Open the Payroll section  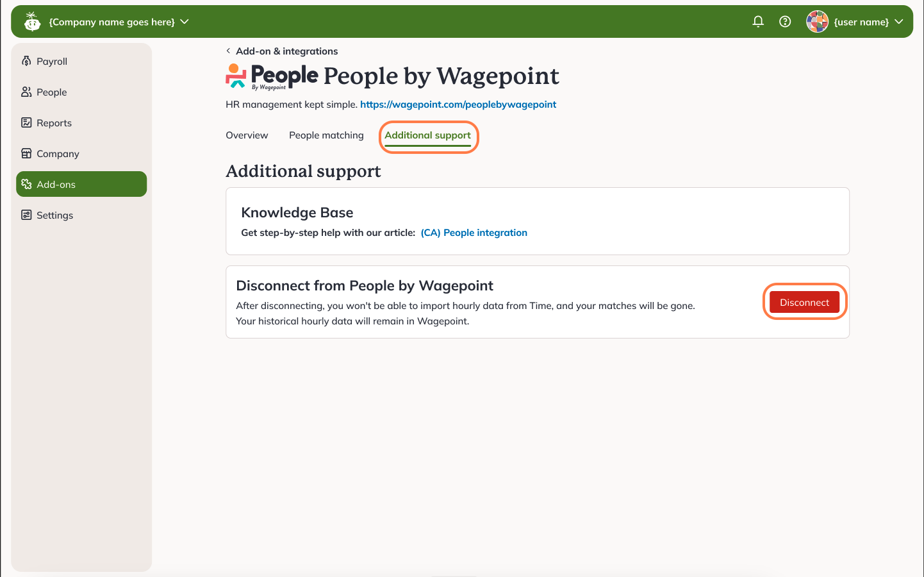coord(81,61)
